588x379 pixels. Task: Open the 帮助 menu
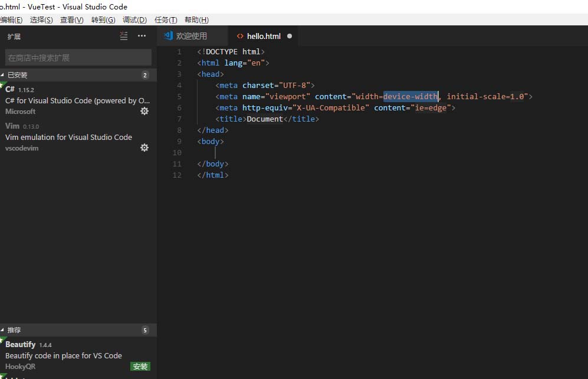click(x=196, y=19)
